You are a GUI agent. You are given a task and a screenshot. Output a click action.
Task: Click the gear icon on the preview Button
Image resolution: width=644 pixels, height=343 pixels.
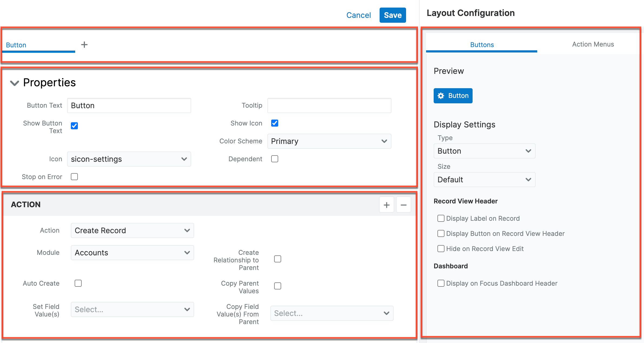(x=441, y=95)
